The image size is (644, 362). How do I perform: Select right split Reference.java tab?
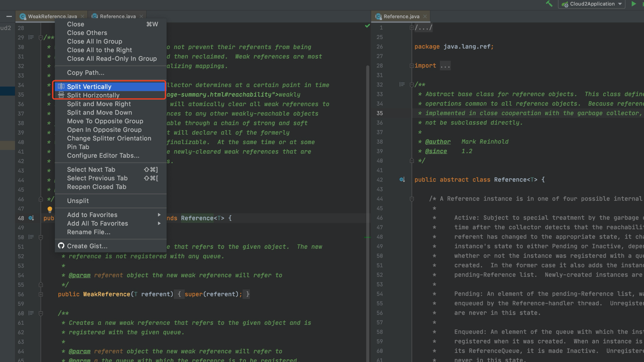coord(401,16)
